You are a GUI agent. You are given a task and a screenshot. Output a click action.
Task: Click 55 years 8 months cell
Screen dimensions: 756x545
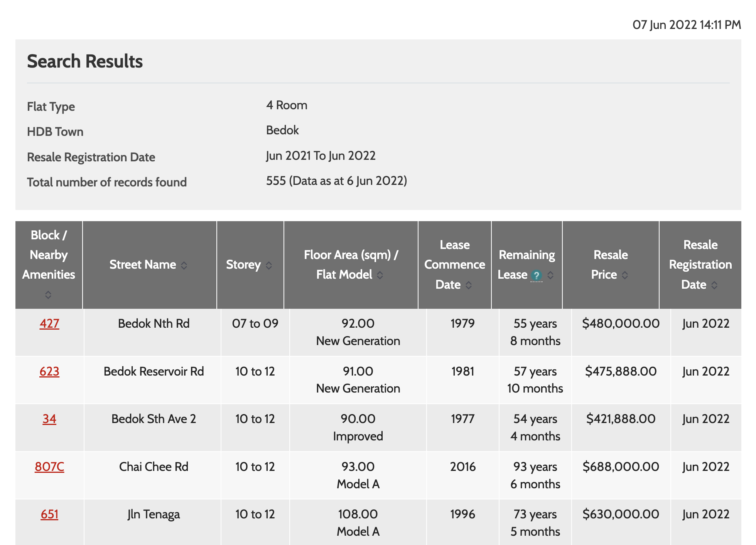[535, 332]
